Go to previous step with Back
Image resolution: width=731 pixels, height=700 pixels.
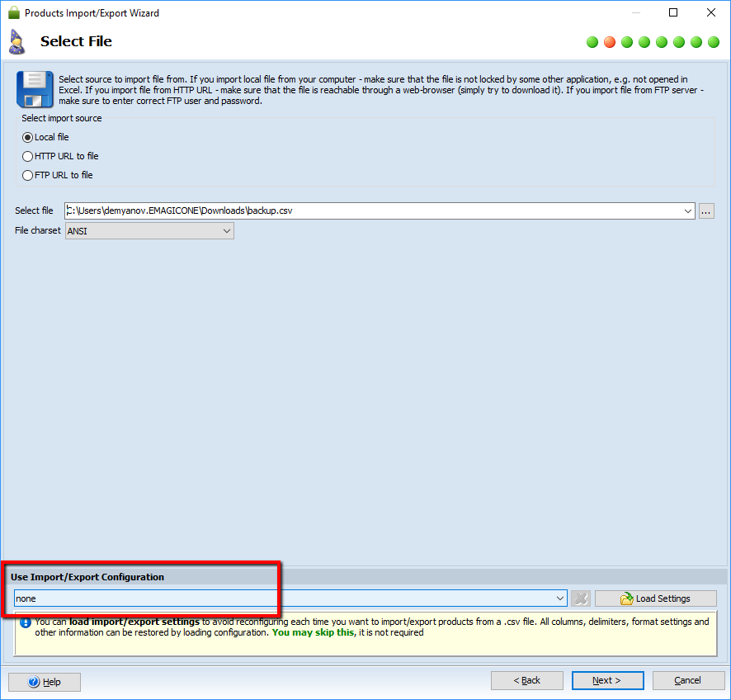(527, 680)
